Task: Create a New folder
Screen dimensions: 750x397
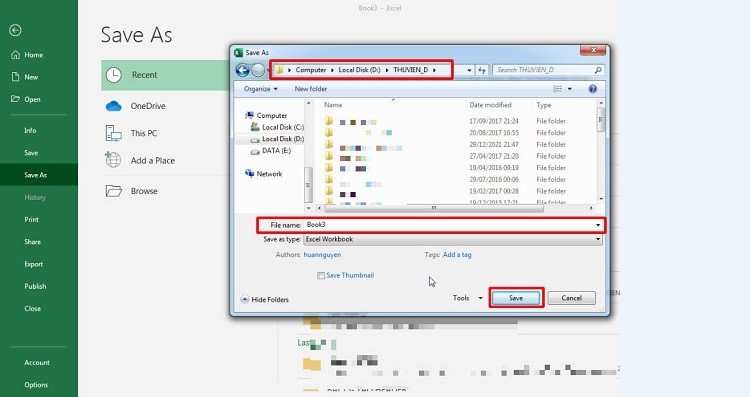Action: [x=311, y=89]
